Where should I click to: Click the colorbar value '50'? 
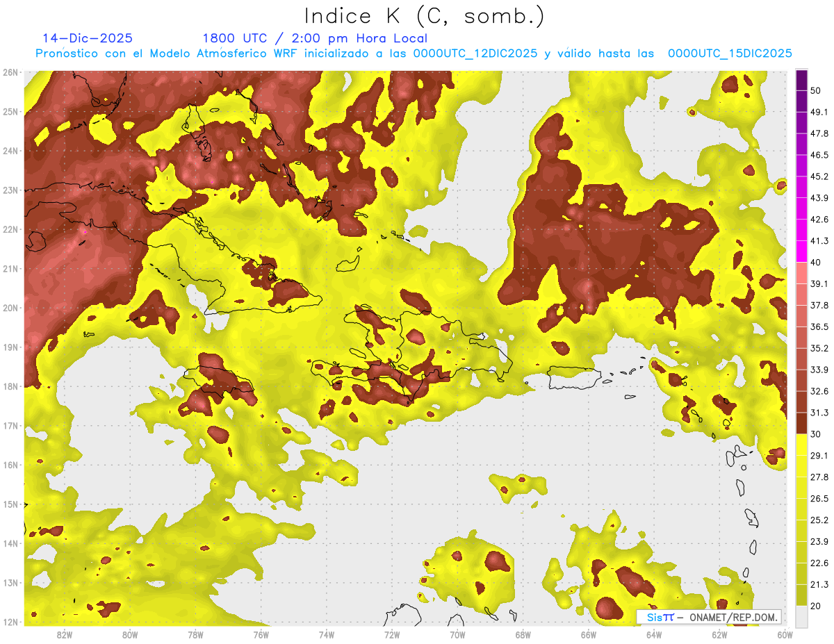click(817, 91)
